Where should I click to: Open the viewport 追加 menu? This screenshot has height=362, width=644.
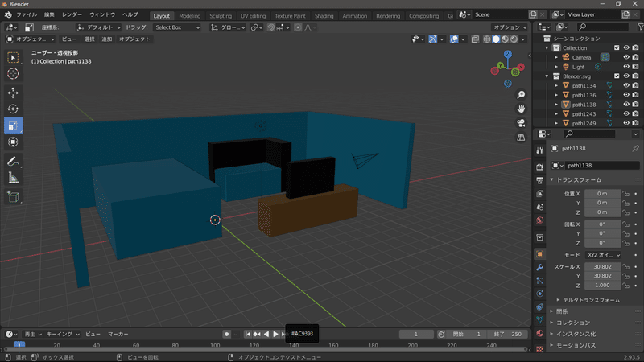click(107, 39)
